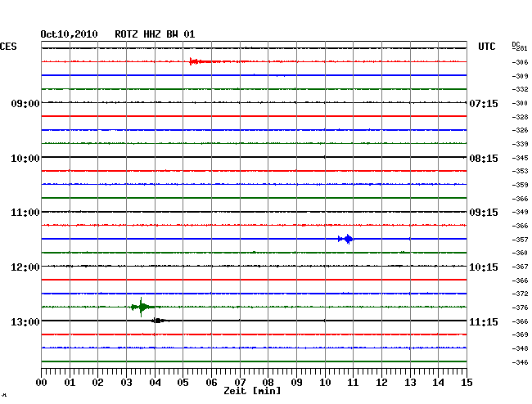This screenshot has width=532, height=404.
Task: Click the 09:15 UTC time label
Action: click(484, 213)
